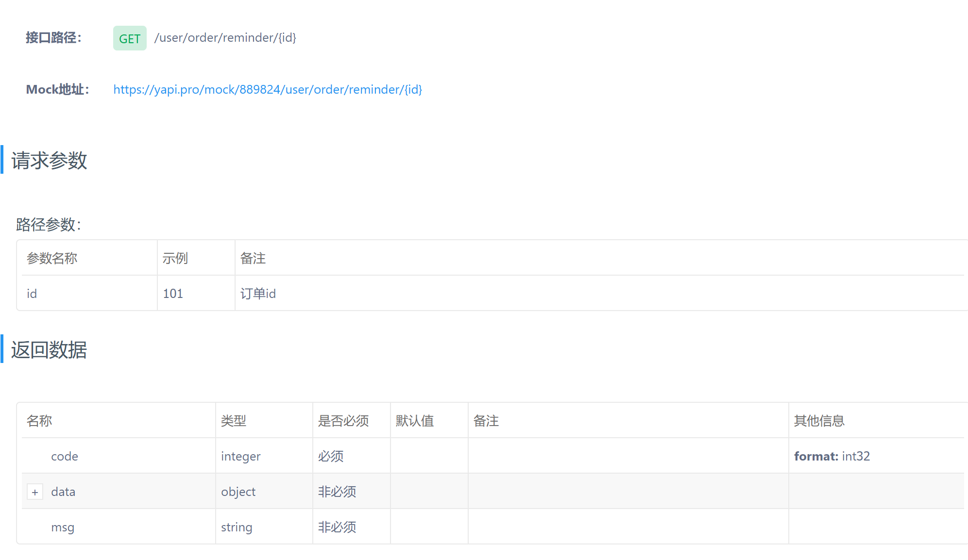Click the string type cell
968x560 pixels.
pyautogui.click(x=237, y=527)
